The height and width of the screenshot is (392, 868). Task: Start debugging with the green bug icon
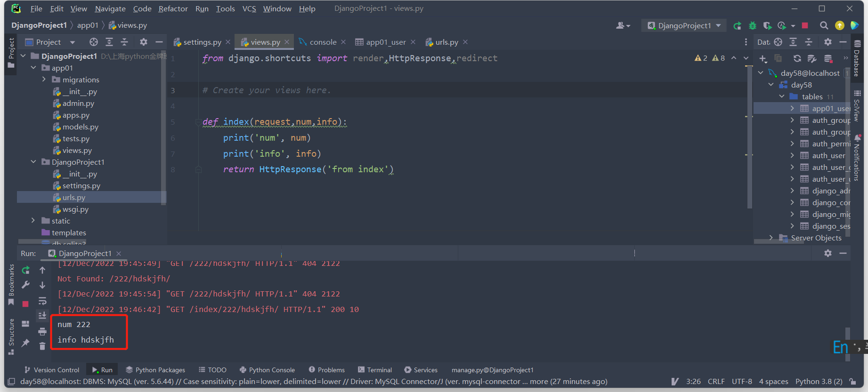pos(753,25)
